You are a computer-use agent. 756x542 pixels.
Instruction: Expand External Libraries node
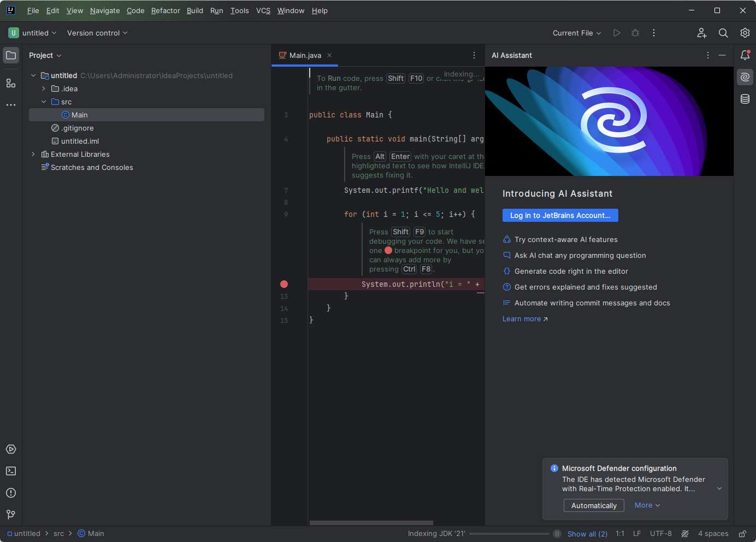coord(33,154)
